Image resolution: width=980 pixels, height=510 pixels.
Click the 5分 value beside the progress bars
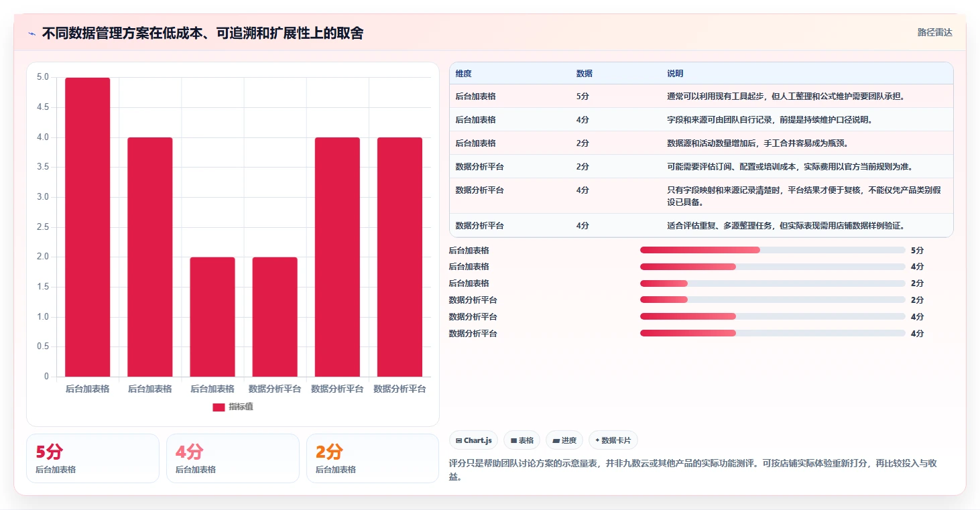tap(917, 251)
